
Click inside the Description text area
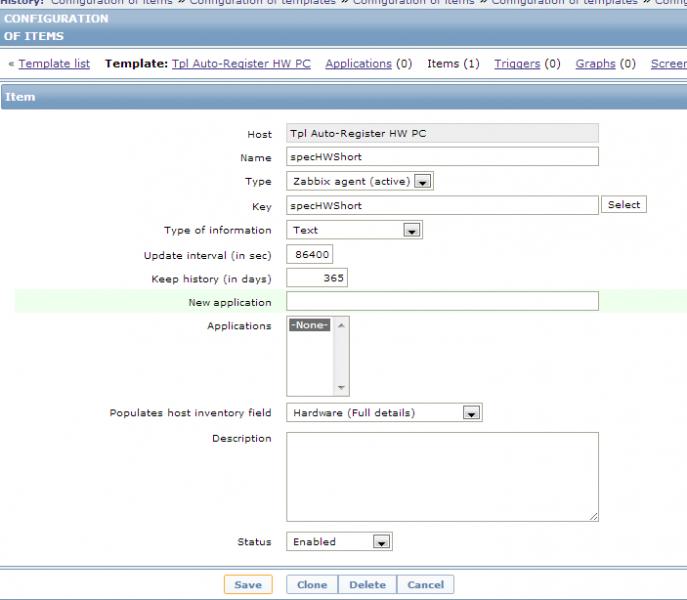[x=442, y=477]
